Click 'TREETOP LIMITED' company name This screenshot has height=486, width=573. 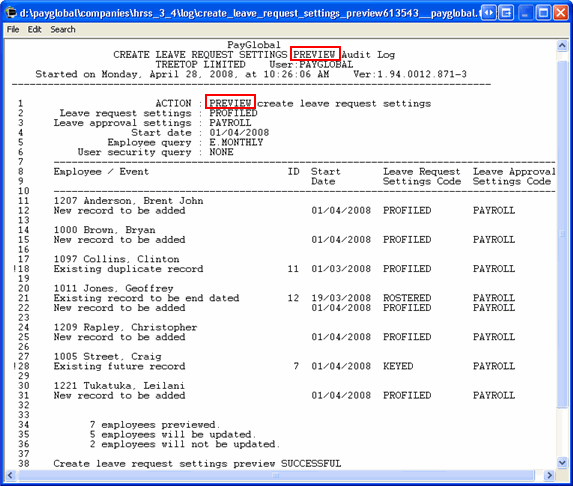pos(200,65)
